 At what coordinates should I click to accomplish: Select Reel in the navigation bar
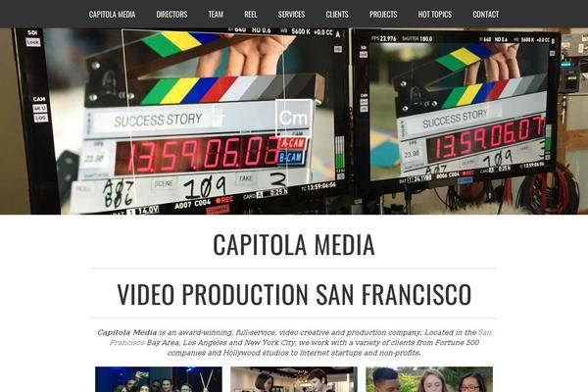coord(251,15)
